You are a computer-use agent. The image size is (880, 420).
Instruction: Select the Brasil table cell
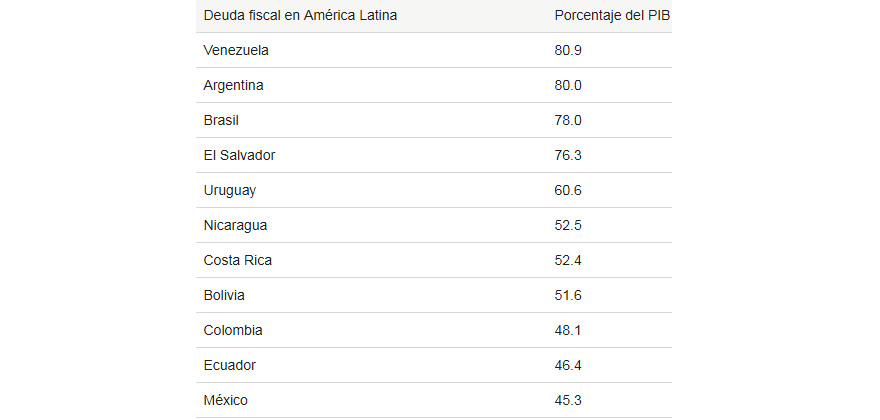[221, 120]
